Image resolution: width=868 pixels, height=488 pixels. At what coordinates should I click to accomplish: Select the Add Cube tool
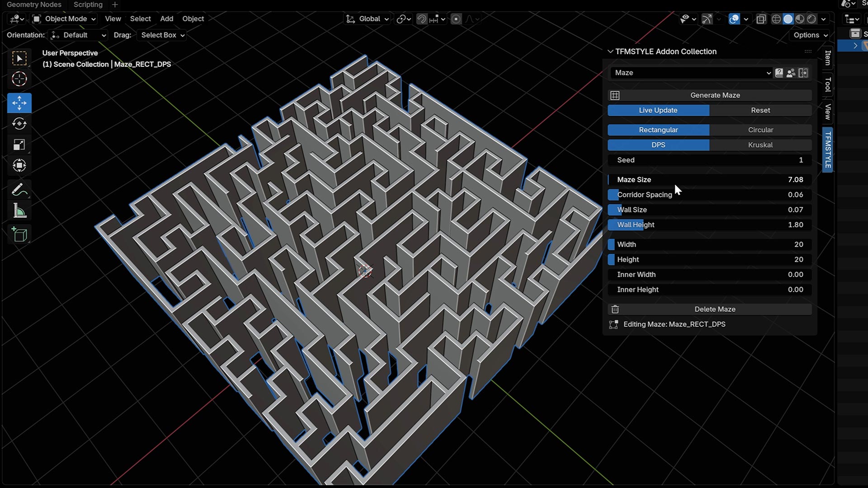tap(19, 235)
